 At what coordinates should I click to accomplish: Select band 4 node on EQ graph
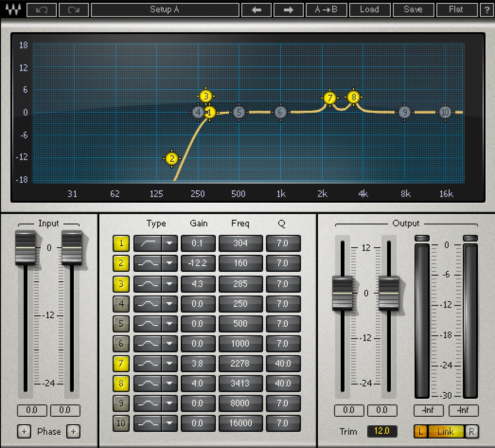pos(198,112)
